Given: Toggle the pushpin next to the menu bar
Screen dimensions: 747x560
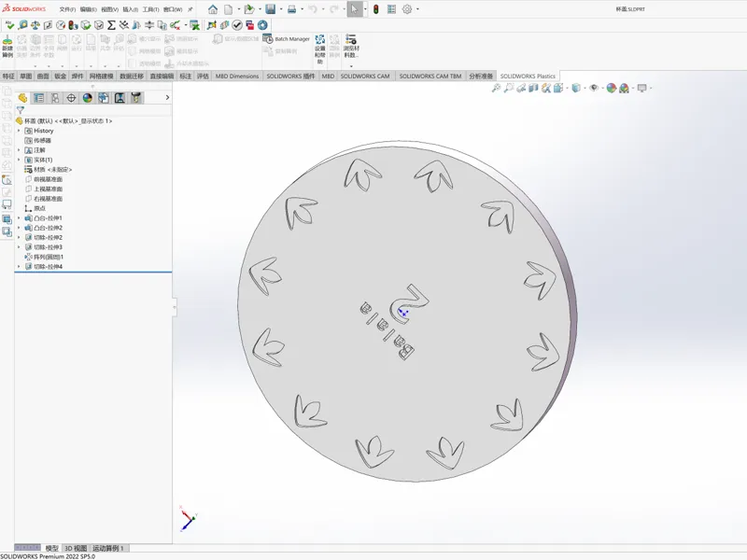Looking at the screenshot, I should click(190, 9).
